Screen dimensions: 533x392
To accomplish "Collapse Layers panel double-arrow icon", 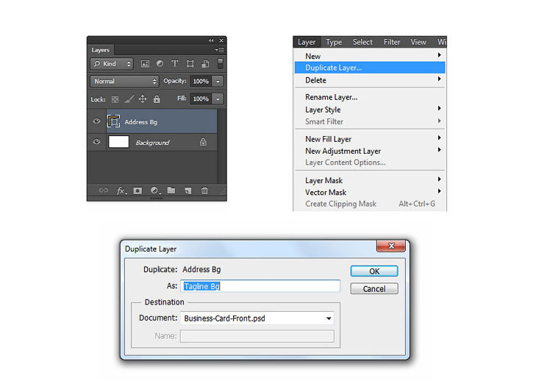I will pos(211,40).
